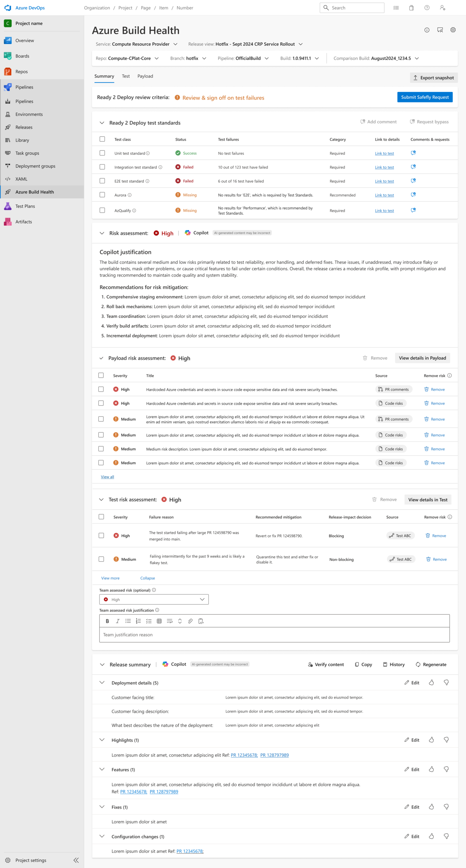Check the Medium risk description row checkbox
This screenshot has height=868, width=466.
(x=101, y=449)
